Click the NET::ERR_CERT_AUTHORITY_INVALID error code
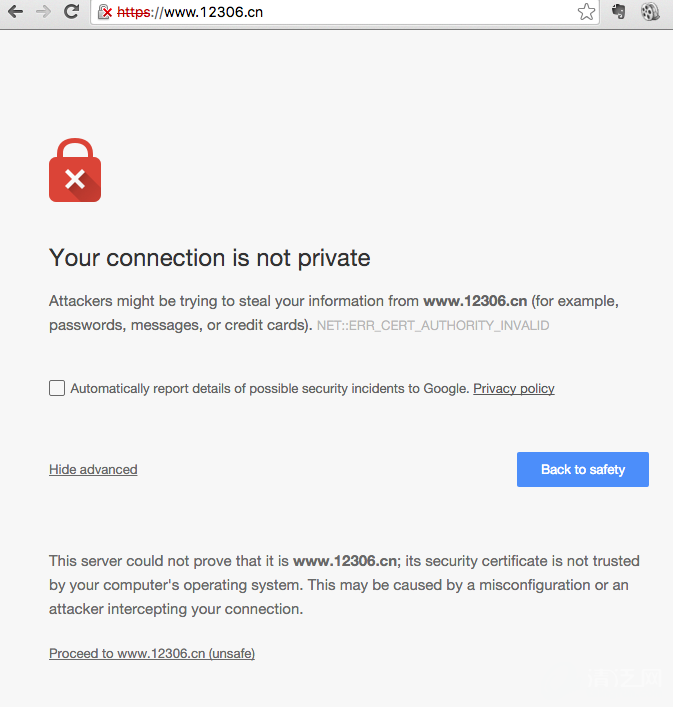Screen dimensions: 673x707 tap(433, 326)
